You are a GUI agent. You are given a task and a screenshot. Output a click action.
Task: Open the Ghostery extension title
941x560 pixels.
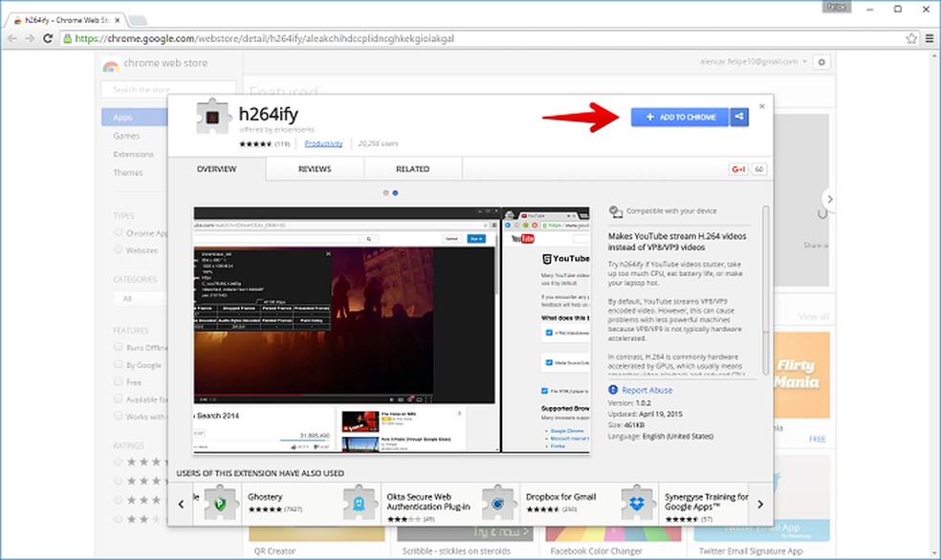[x=265, y=497]
